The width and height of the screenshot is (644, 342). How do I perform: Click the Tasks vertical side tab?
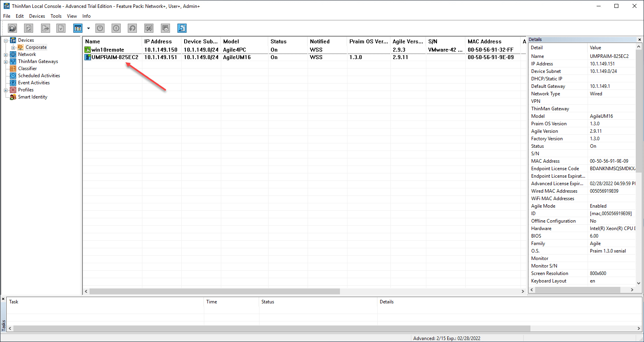pos(4,325)
